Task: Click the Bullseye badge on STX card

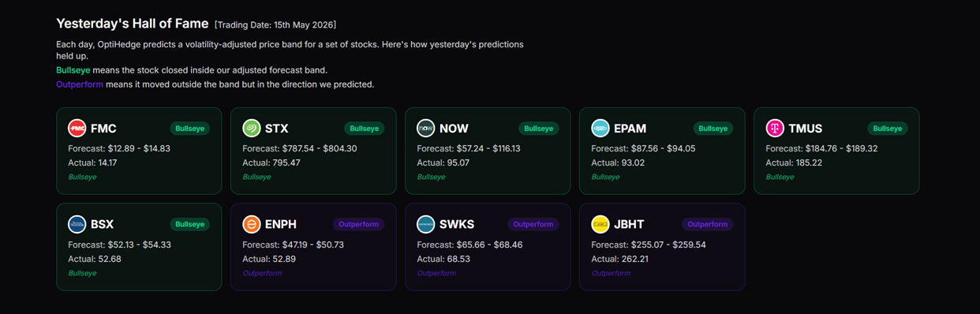Action: point(364,128)
